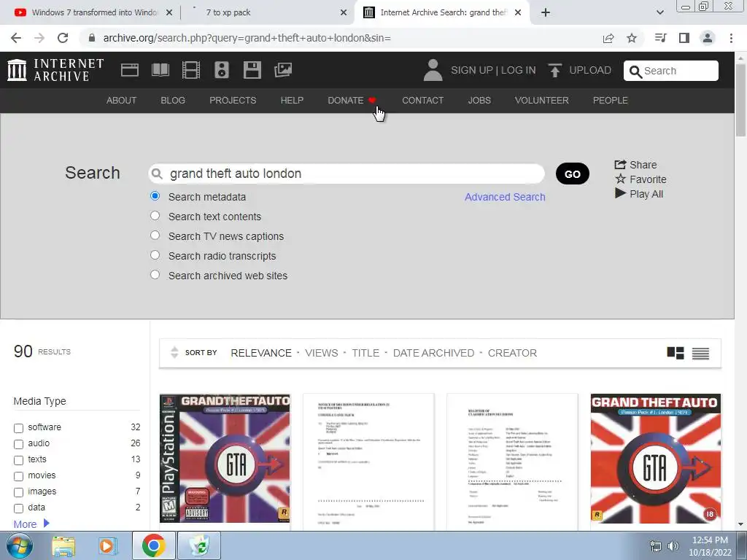Click DONATE in navigation bar
747x560 pixels.
point(352,101)
